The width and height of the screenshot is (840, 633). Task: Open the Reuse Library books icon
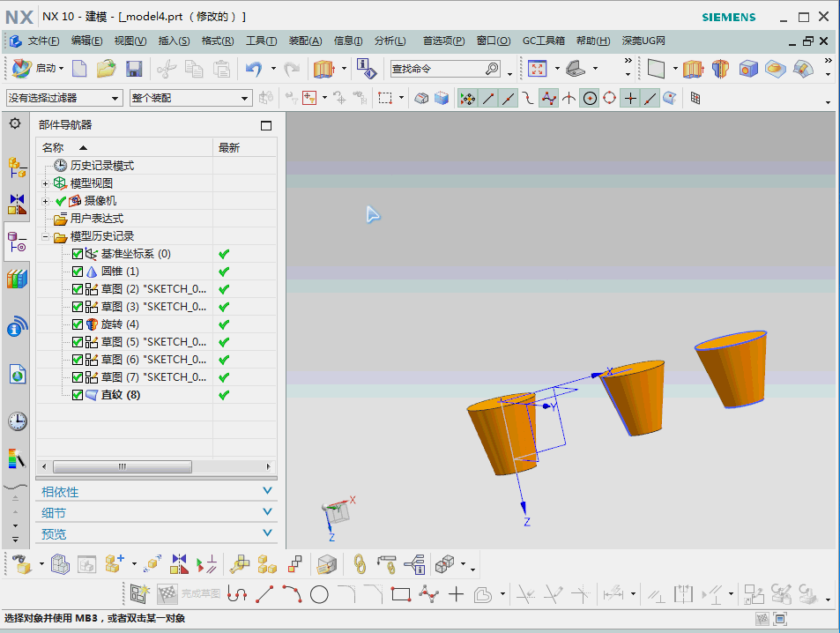pos(17,279)
